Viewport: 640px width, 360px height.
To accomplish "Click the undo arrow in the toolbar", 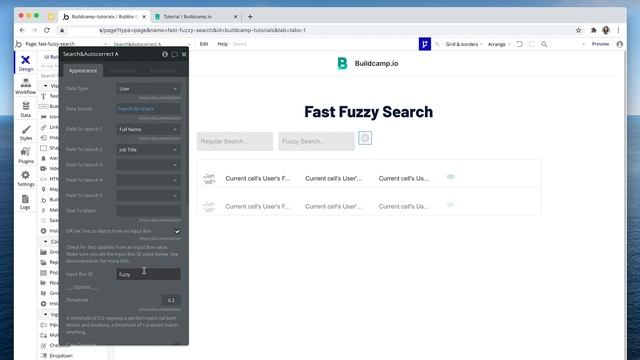I will point(520,44).
